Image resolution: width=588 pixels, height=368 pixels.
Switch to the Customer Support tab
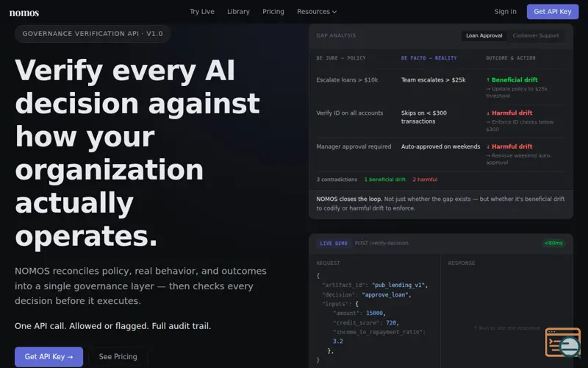[536, 35]
